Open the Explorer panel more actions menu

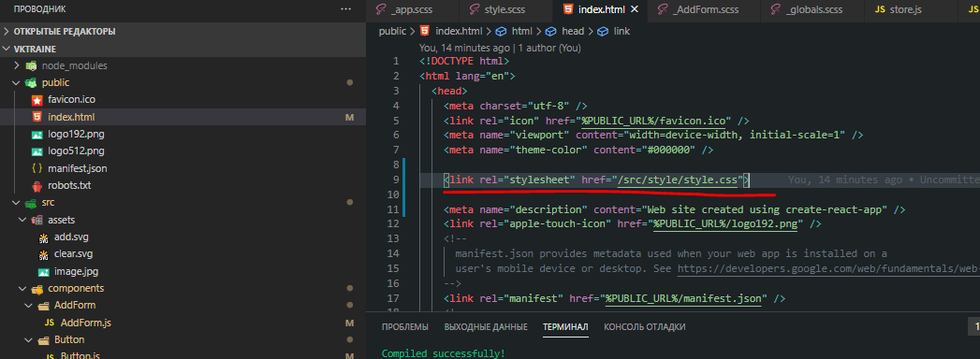click(345, 9)
